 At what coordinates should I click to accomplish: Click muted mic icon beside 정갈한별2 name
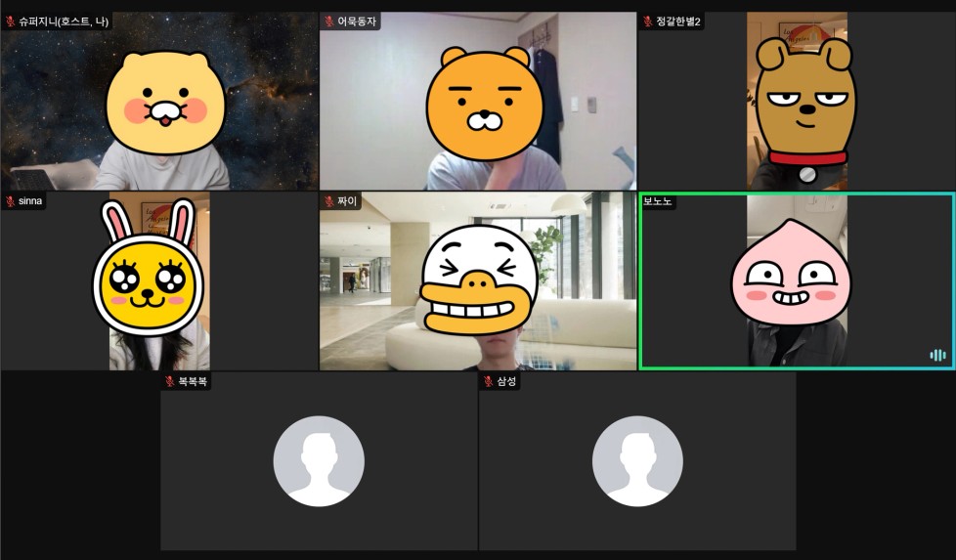point(647,22)
